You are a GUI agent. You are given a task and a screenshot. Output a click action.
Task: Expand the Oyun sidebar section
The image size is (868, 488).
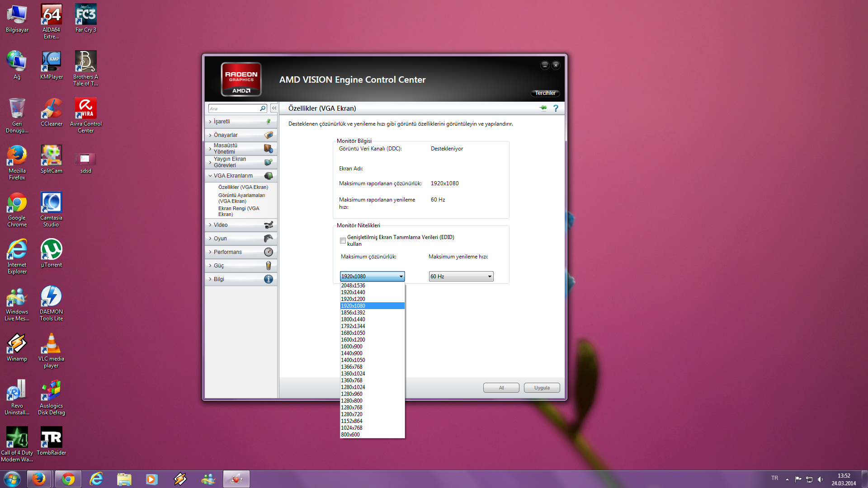tap(241, 239)
